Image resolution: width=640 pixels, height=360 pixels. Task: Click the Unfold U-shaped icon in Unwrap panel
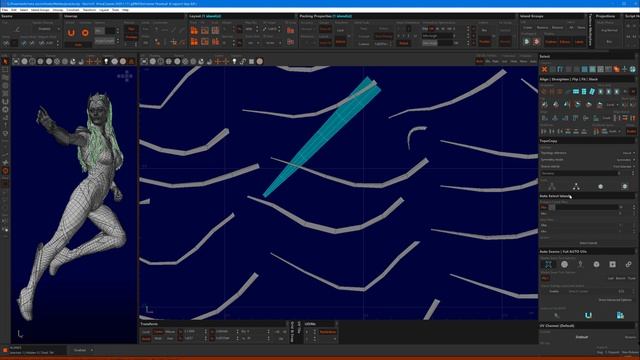71,33
